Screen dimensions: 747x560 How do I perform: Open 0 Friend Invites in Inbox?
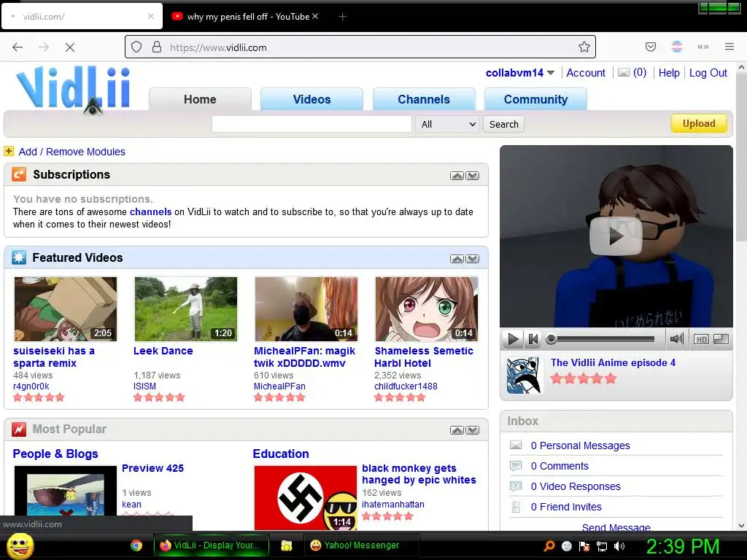click(566, 507)
